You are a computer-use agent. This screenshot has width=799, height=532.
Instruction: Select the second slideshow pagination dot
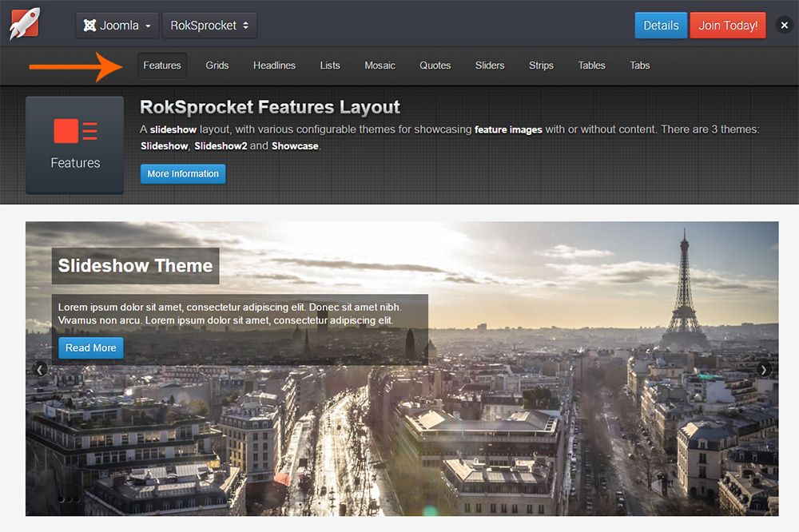click(70, 499)
